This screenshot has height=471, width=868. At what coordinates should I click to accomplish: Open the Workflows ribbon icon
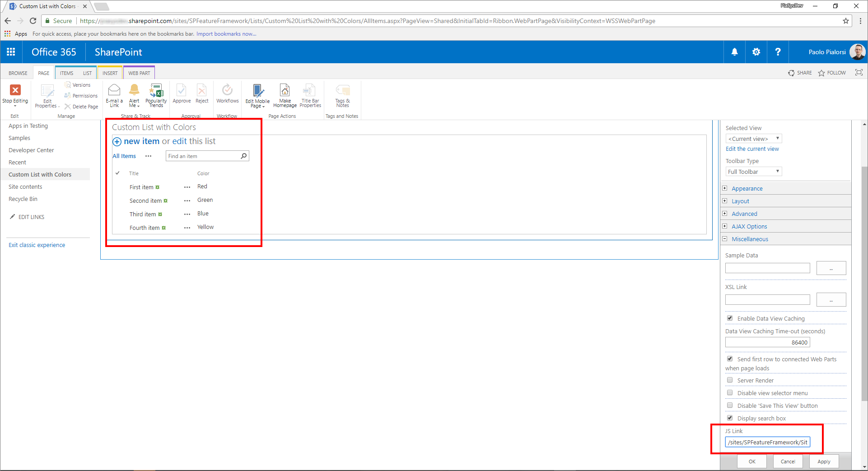[227, 90]
